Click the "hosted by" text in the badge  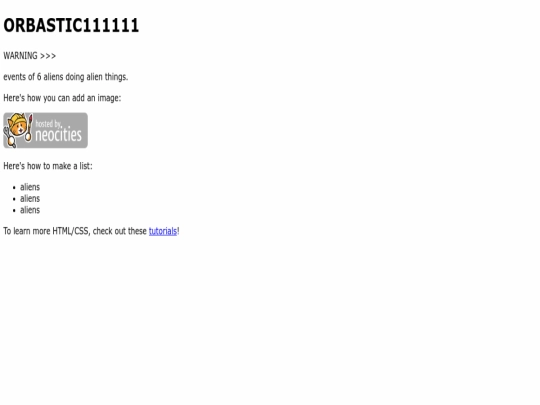(48, 124)
